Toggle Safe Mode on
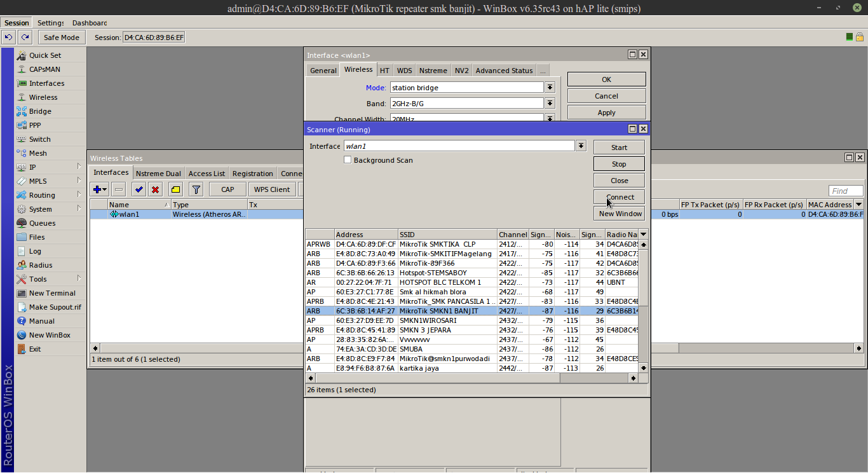Image resolution: width=868 pixels, height=473 pixels. click(61, 37)
